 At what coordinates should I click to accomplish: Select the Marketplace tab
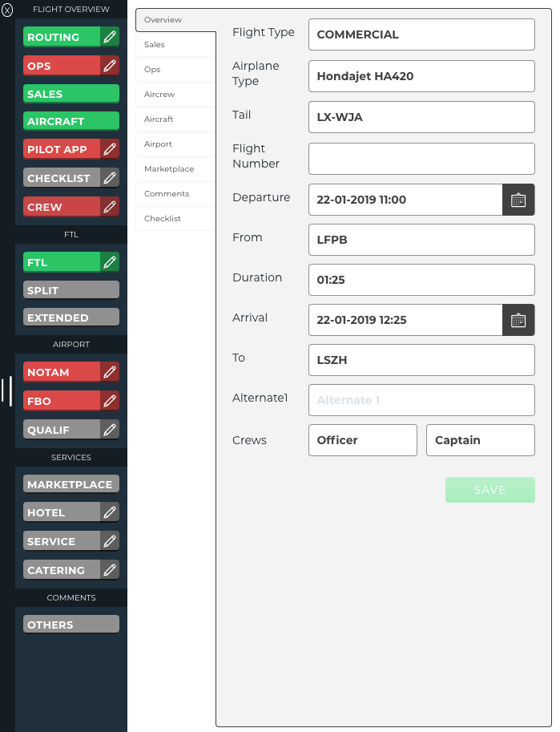(x=169, y=169)
